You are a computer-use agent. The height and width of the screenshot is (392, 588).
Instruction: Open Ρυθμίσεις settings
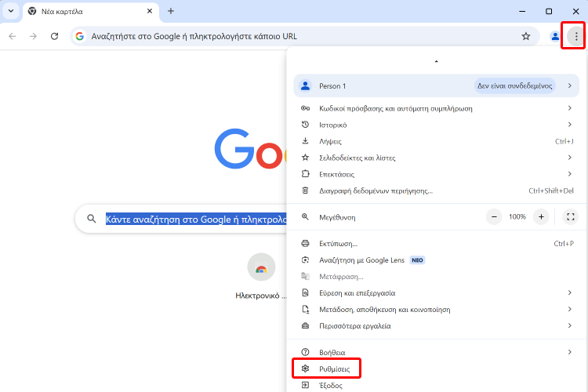pyautogui.click(x=436, y=369)
